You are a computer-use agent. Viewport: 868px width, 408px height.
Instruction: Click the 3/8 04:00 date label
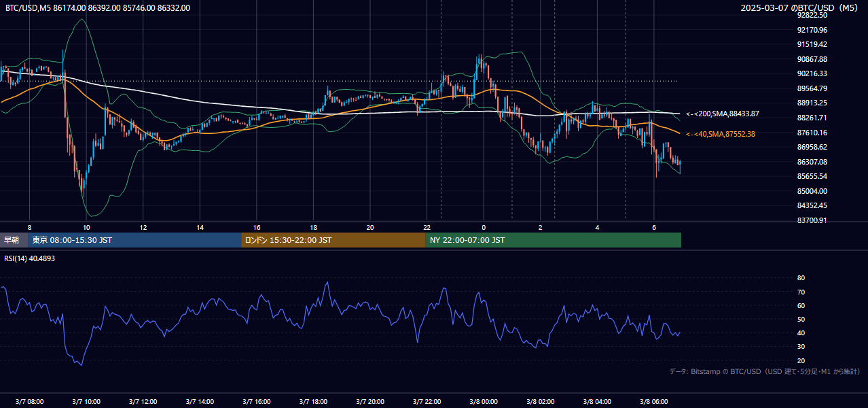click(597, 402)
